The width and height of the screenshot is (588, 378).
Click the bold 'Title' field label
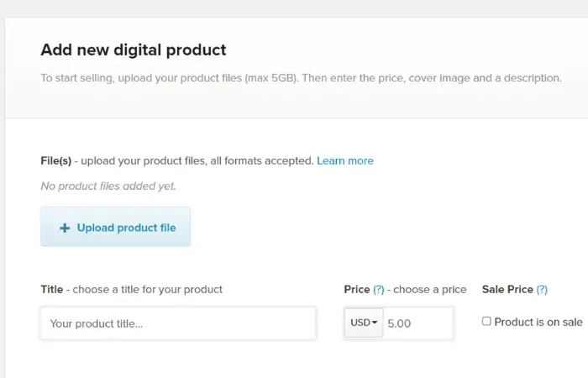click(x=52, y=290)
